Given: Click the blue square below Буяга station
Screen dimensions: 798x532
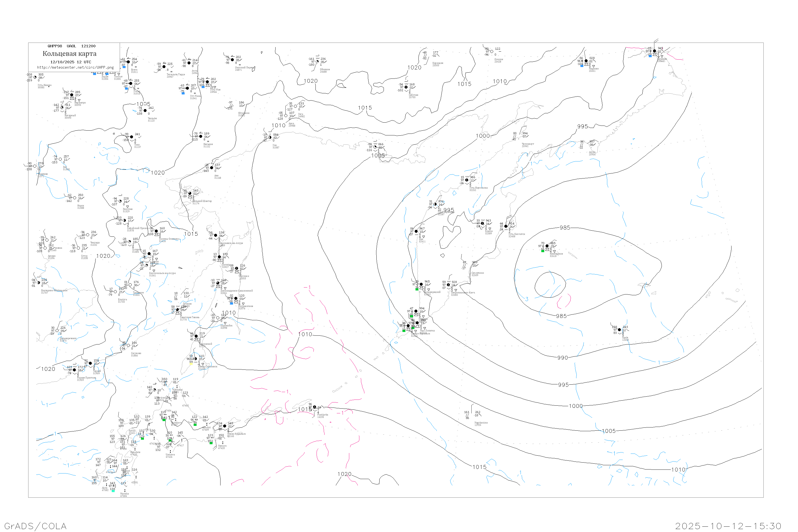Looking at the screenshot, I should [124, 67].
